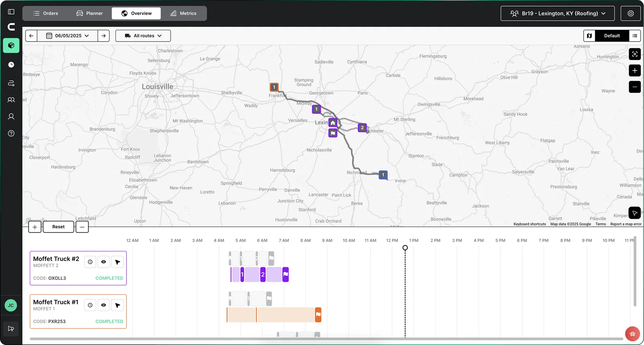Open clock icon for Moffet Truck #2
The height and width of the screenshot is (345, 644).
click(x=90, y=262)
